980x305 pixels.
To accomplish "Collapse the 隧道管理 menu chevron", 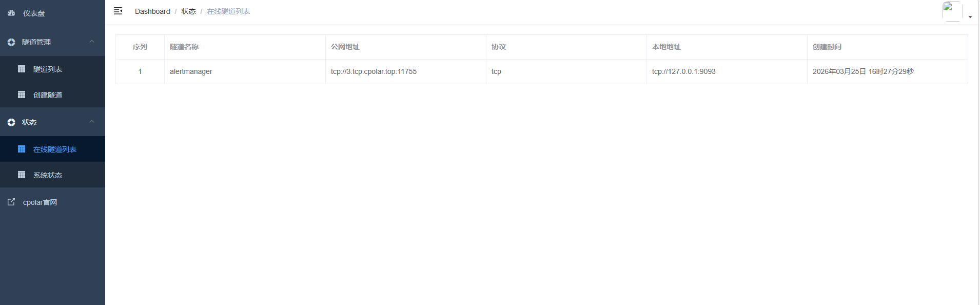I will 92,42.
